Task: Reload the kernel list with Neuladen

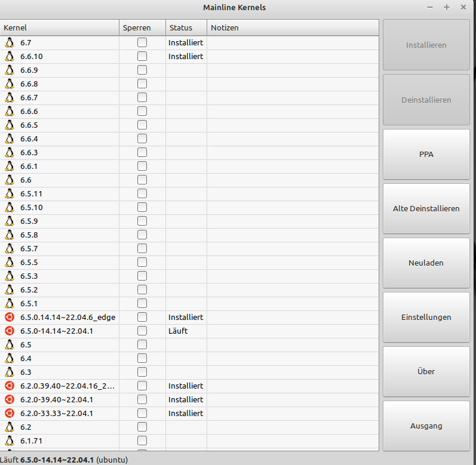Action: point(426,263)
